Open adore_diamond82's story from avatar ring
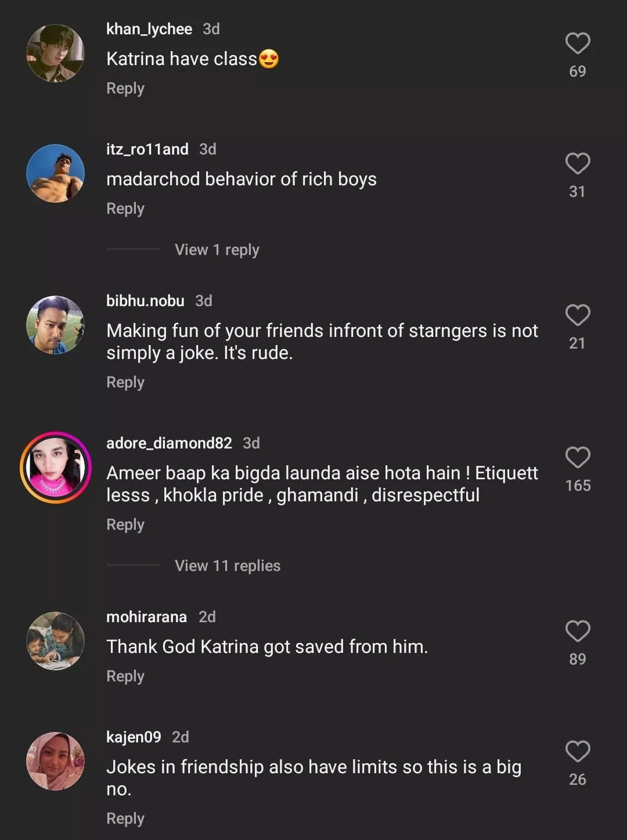 [x=56, y=468]
